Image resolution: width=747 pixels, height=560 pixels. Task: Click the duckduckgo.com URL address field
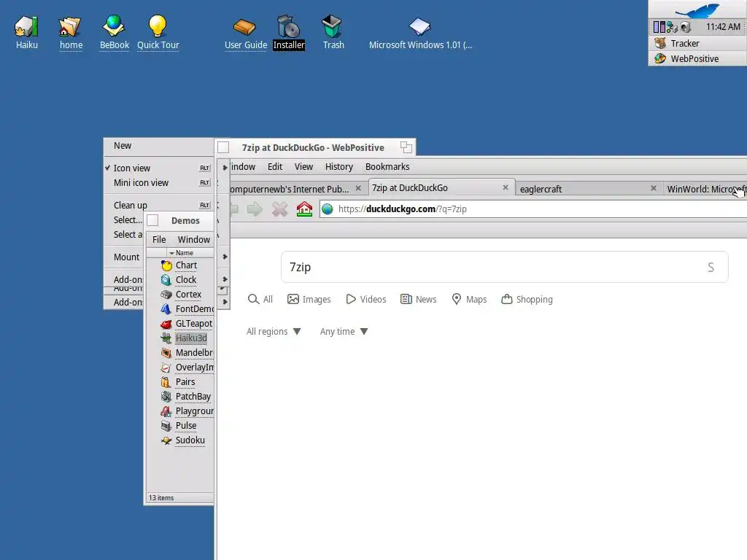[x=533, y=209]
